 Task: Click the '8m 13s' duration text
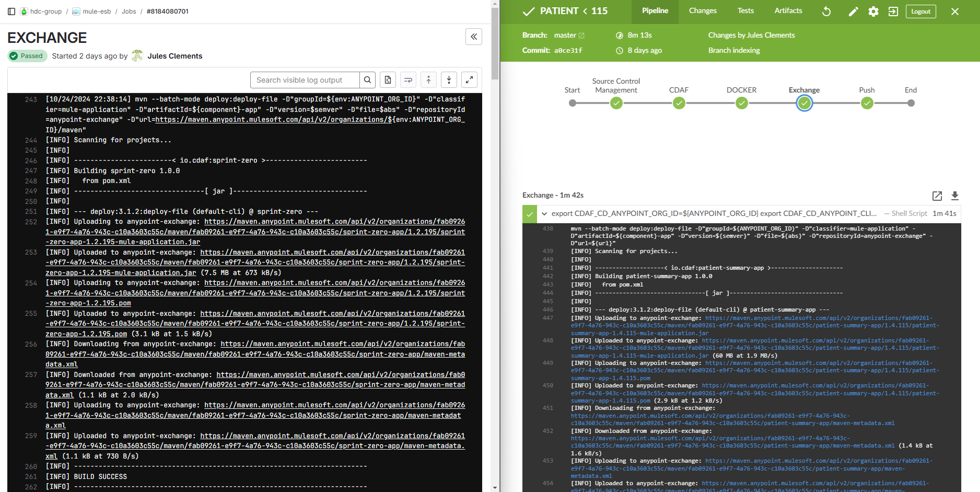(x=639, y=35)
